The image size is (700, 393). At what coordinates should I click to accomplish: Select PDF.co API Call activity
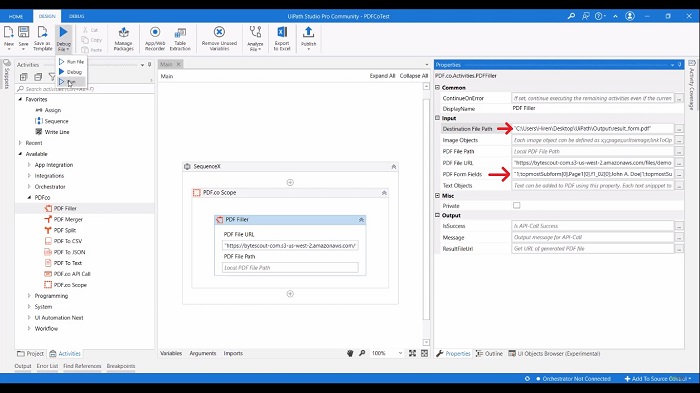[x=72, y=274]
